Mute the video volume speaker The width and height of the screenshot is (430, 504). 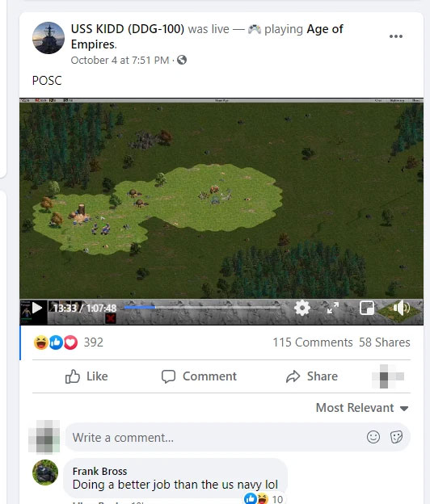401,308
